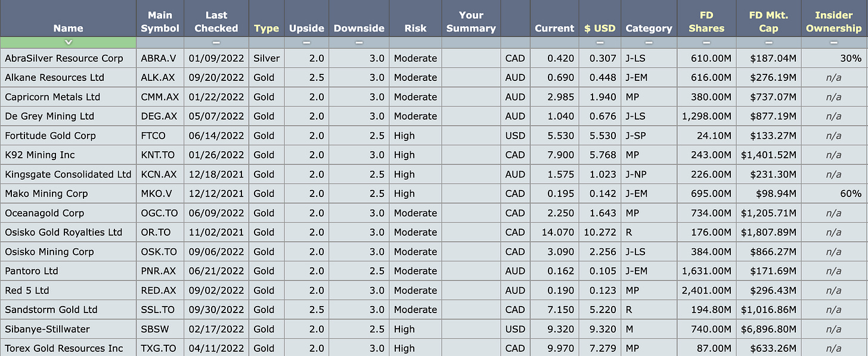The height and width of the screenshot is (356, 868).
Task: Select Sibanye-Stillwater name cell
Action: 49,329
